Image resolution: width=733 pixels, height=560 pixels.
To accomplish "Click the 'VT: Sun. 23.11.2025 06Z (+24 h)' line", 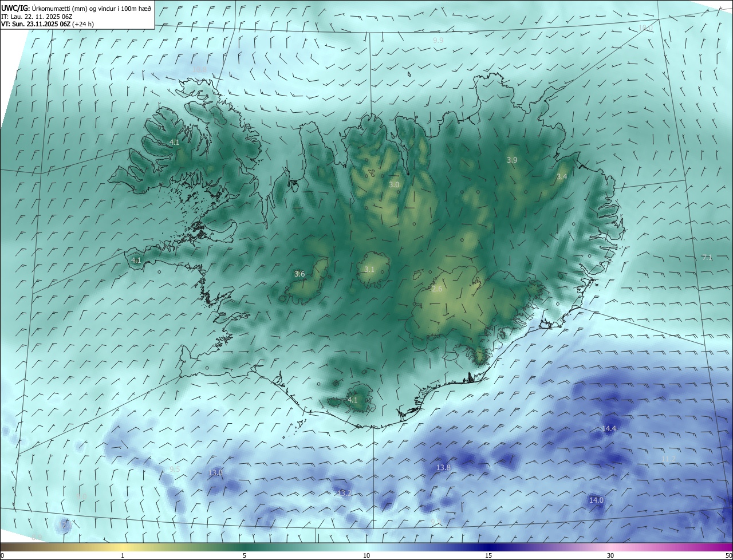I will (47, 25).
